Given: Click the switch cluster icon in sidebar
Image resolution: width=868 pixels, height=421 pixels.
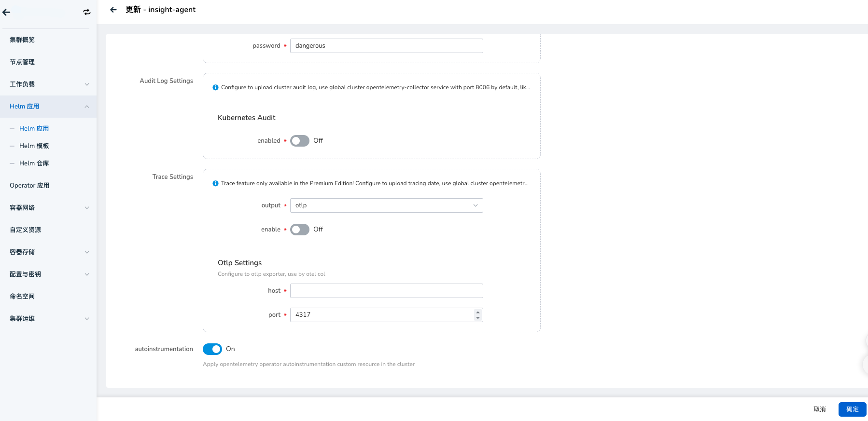Looking at the screenshot, I should [x=87, y=13].
